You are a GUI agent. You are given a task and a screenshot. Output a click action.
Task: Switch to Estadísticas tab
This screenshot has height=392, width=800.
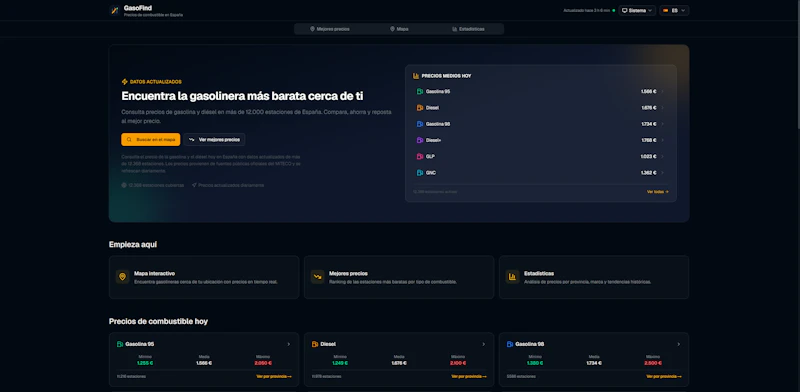pyautogui.click(x=468, y=29)
